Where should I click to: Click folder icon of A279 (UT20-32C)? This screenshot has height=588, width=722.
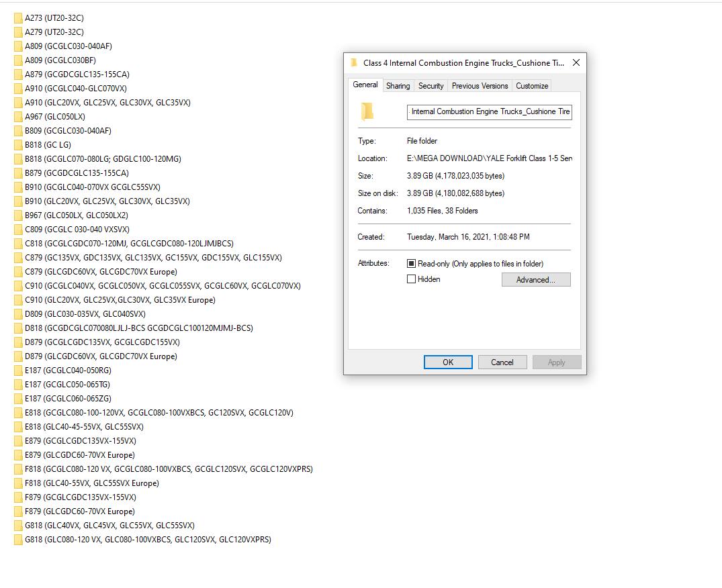(x=18, y=32)
